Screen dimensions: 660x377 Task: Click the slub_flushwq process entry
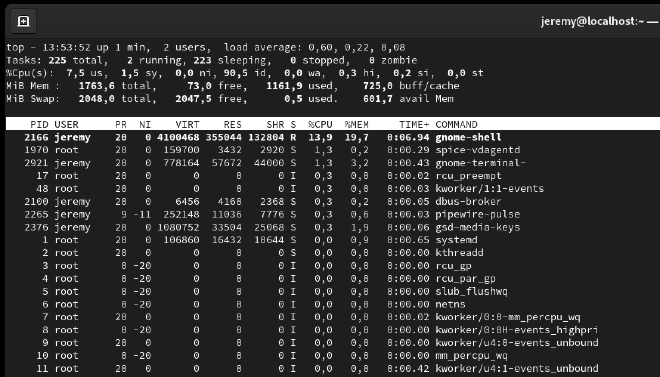(x=471, y=291)
